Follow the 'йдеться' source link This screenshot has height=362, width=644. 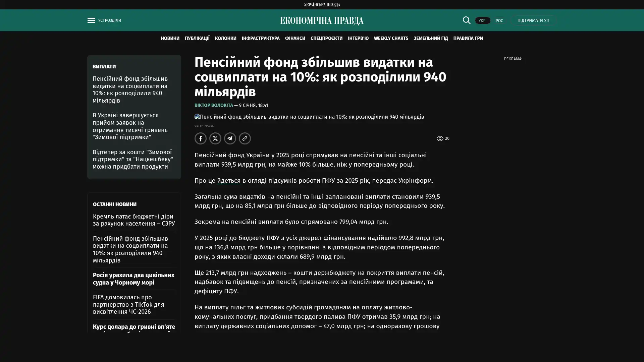pyautogui.click(x=229, y=181)
